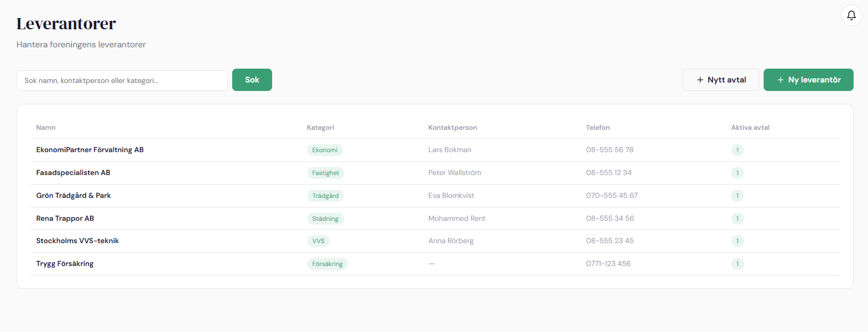Open Grön Trädgård & Park supplier
Screen dimensions: 868x332
pos(73,196)
